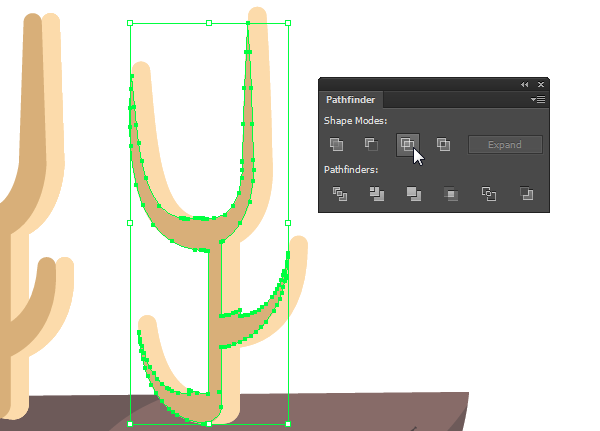Open the Pathfinder panel options menu

tap(538, 100)
